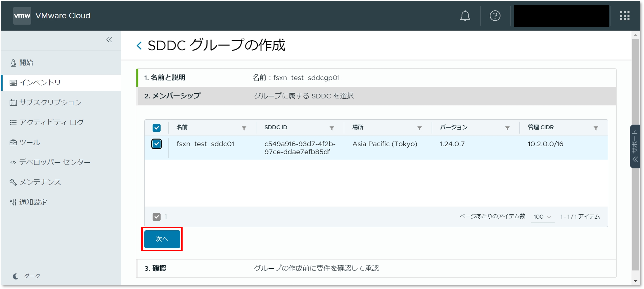Expand step 1. 名前と説明
The height and width of the screenshot is (289, 644).
pyautogui.click(x=376, y=78)
